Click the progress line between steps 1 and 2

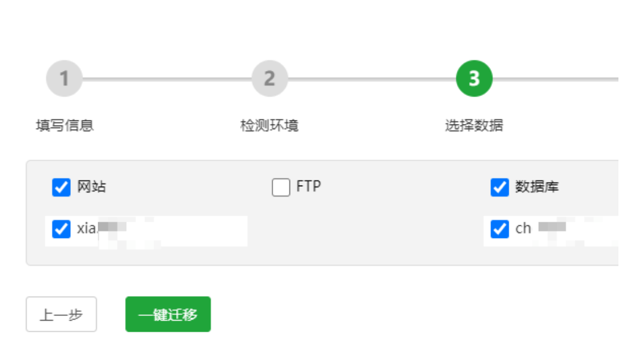[x=166, y=79]
